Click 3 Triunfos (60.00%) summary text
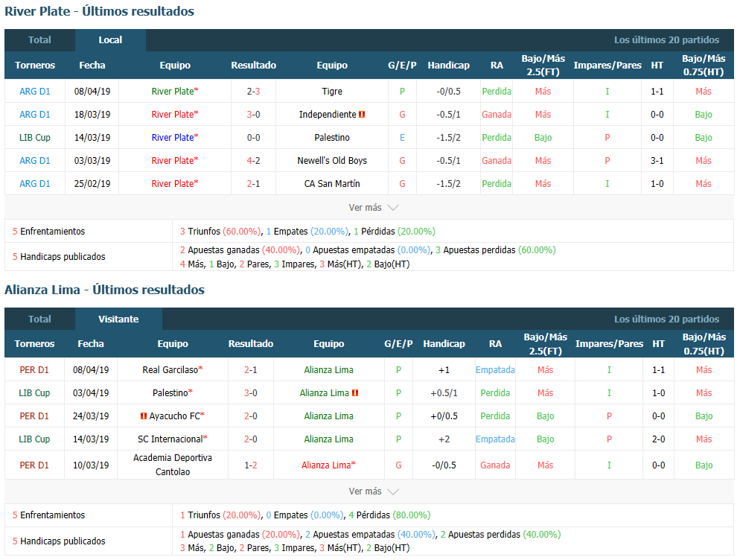The width and height of the screenshot is (740, 560). point(220,232)
